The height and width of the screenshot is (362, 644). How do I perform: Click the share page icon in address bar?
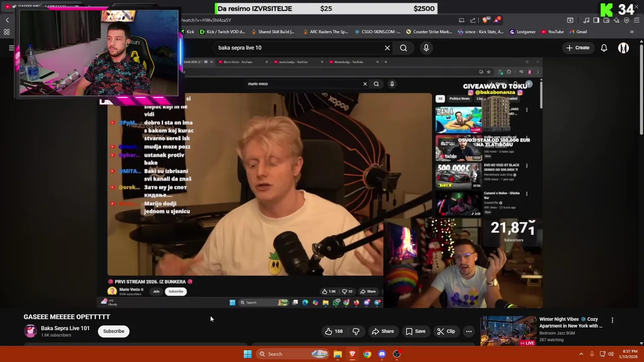tap(473, 20)
